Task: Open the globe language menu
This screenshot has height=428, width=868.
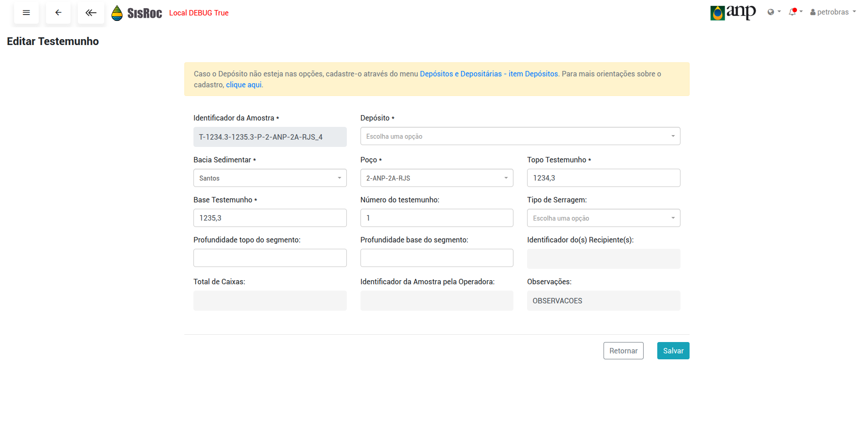Action: click(774, 12)
